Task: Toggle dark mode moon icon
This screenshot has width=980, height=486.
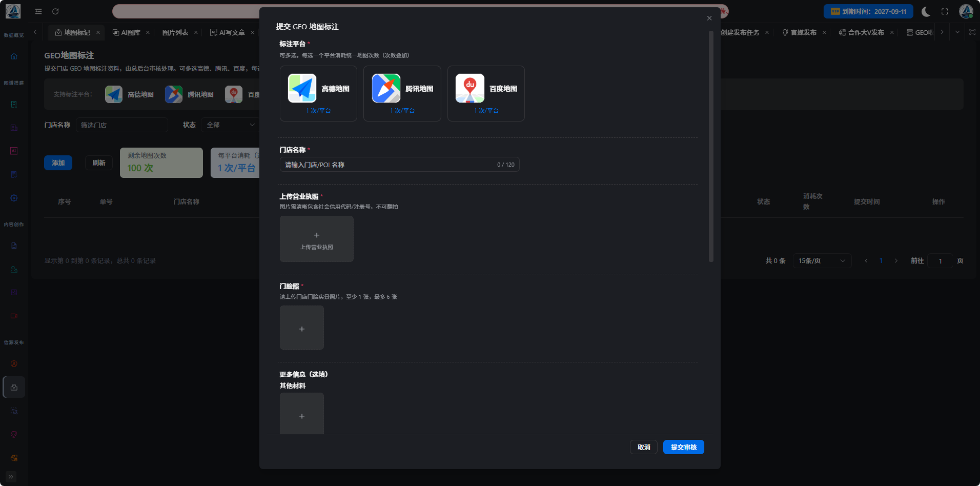Action: tap(925, 11)
